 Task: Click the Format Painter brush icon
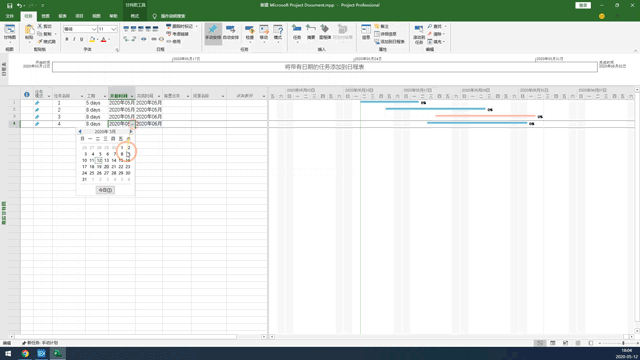coord(40,41)
